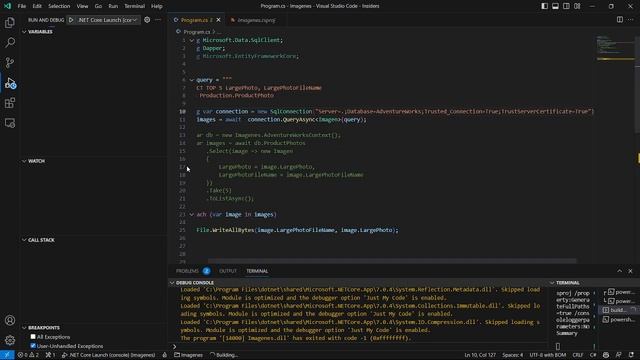
Task: Change indentation via Spaces: 4
Action: tap(513, 355)
